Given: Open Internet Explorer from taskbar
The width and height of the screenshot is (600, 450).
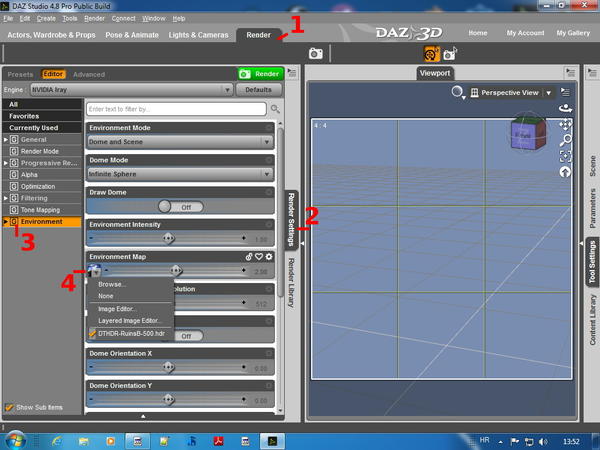Looking at the screenshot, I should click(x=57, y=442).
